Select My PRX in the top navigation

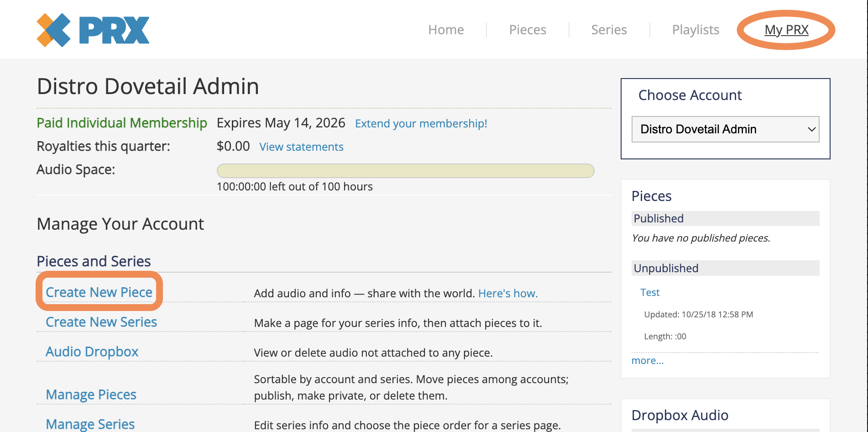tap(786, 30)
